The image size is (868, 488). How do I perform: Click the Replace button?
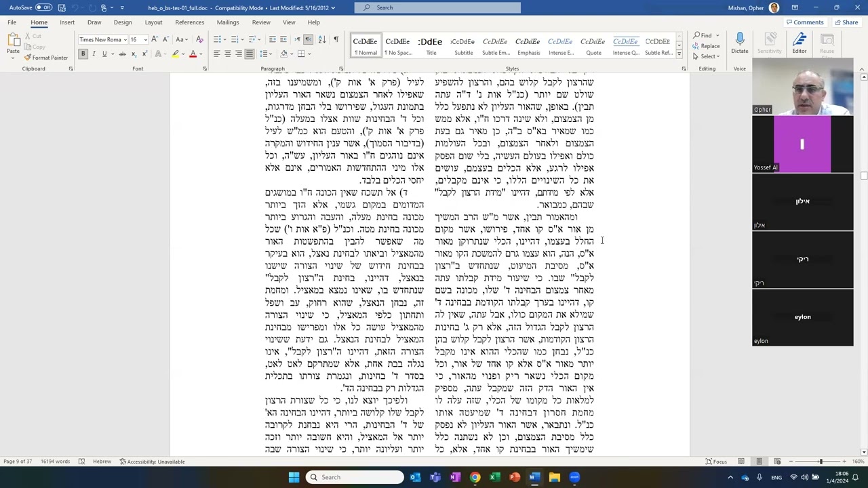(707, 46)
